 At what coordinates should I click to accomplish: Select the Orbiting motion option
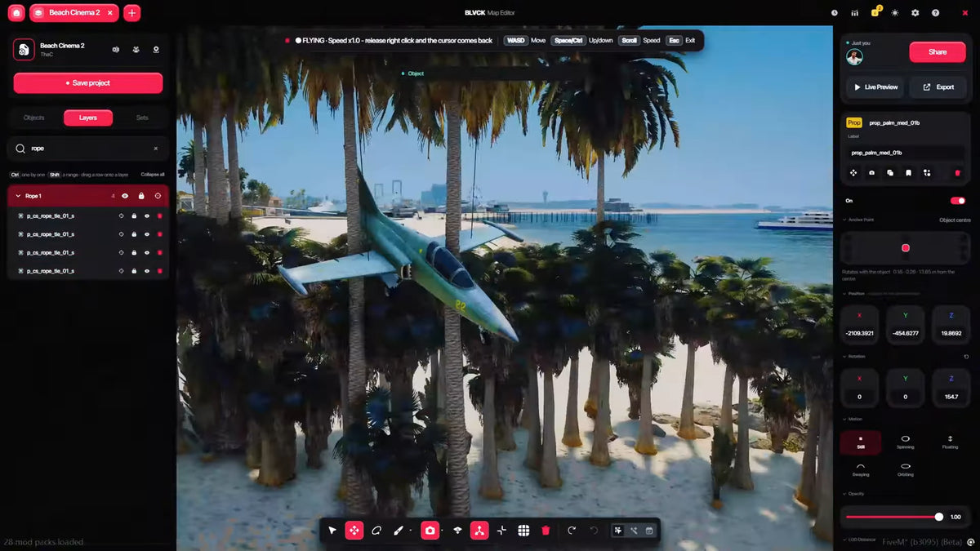[x=905, y=469]
